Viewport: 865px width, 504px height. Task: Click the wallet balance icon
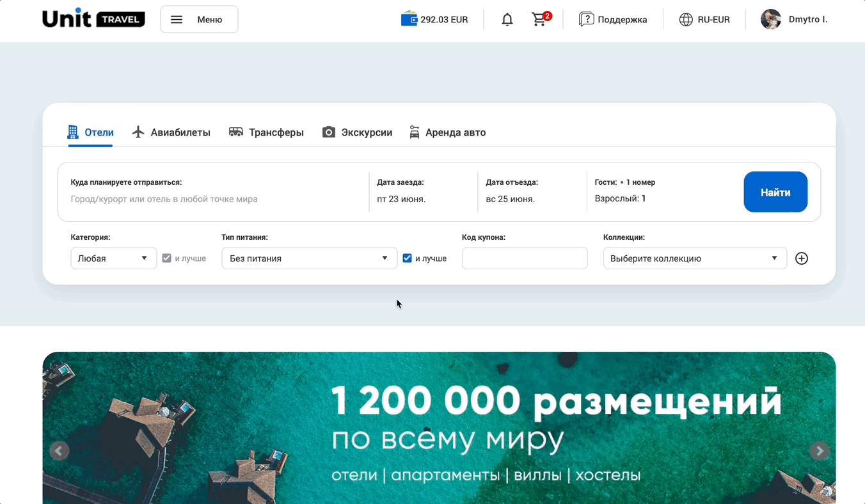(409, 19)
